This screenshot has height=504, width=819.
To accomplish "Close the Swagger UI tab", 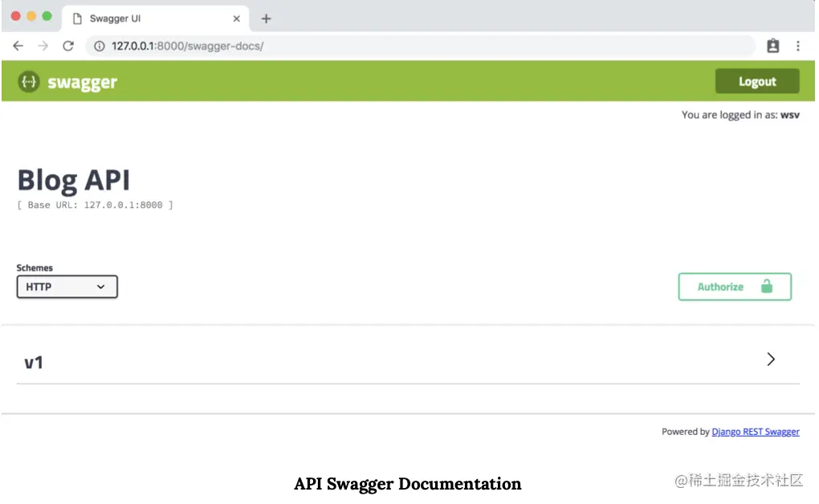I will click(236, 18).
